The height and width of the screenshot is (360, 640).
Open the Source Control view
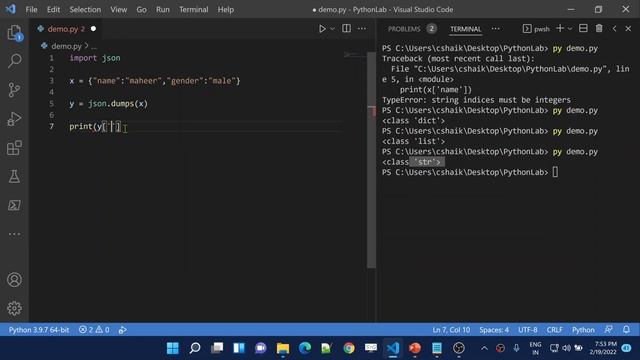[14, 90]
